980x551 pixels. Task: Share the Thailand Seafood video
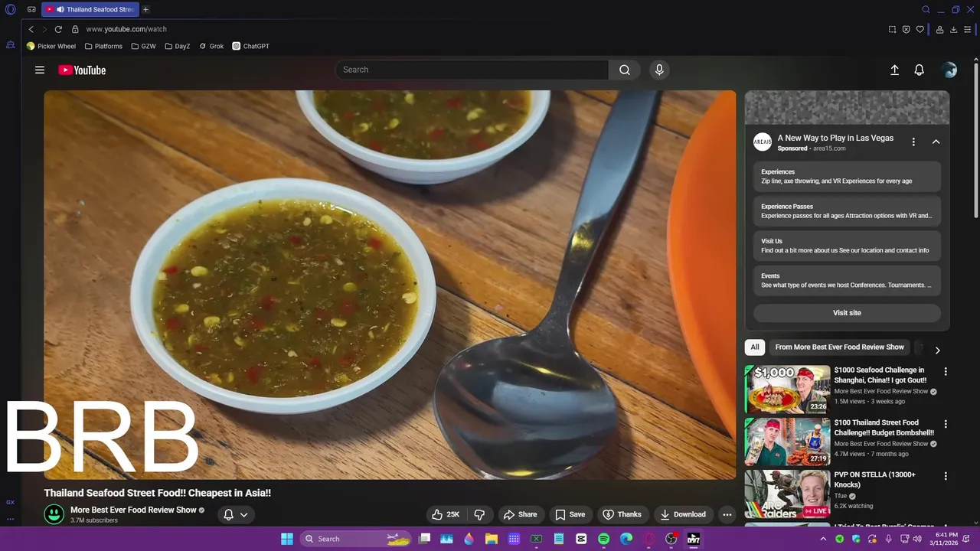[x=520, y=514]
